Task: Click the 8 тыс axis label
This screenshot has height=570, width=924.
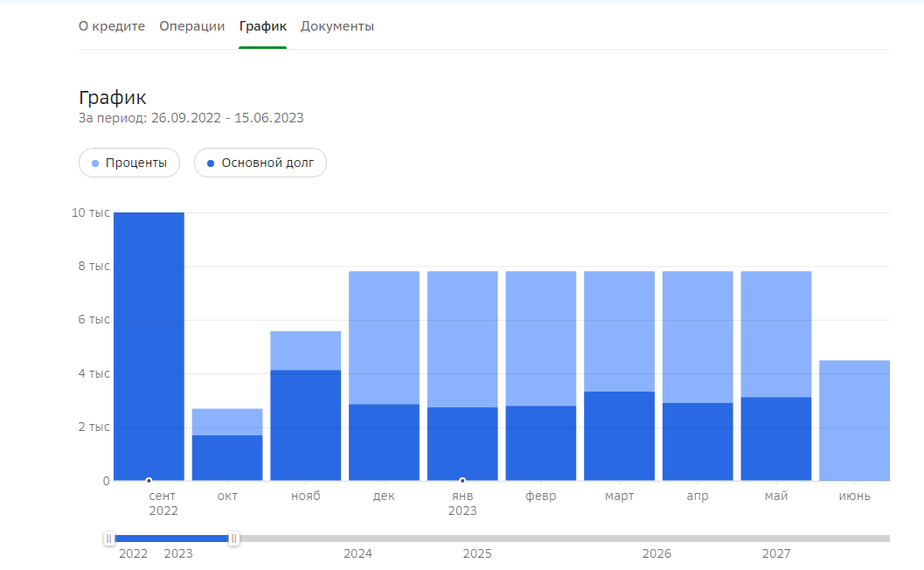Action: click(94, 266)
